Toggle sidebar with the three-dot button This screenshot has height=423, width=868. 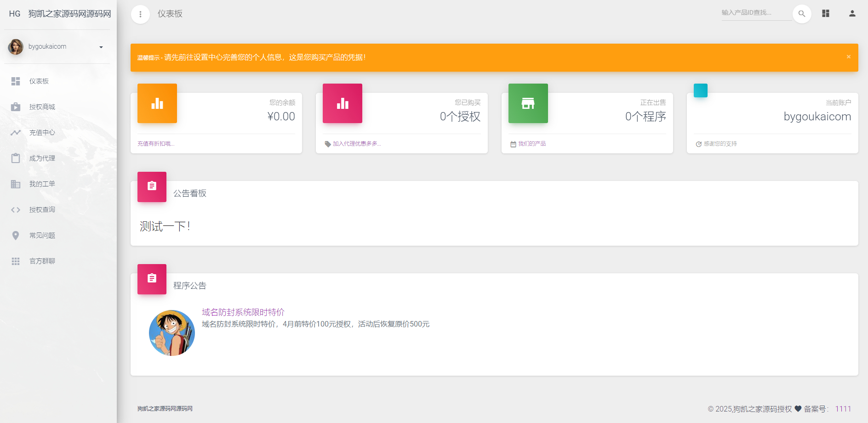(x=140, y=14)
